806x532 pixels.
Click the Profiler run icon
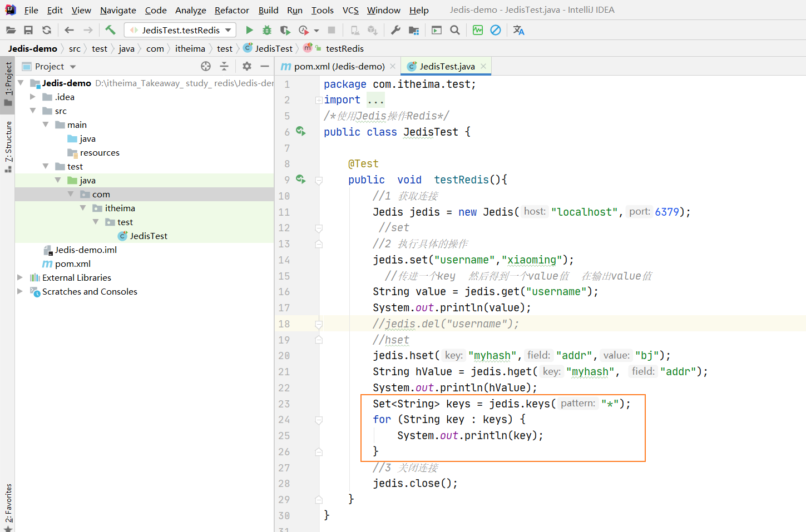point(303,30)
